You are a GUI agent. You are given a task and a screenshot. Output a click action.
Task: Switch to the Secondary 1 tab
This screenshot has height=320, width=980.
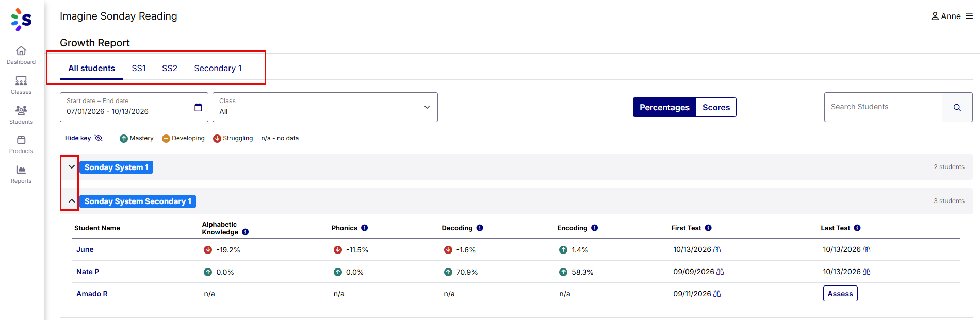218,69
